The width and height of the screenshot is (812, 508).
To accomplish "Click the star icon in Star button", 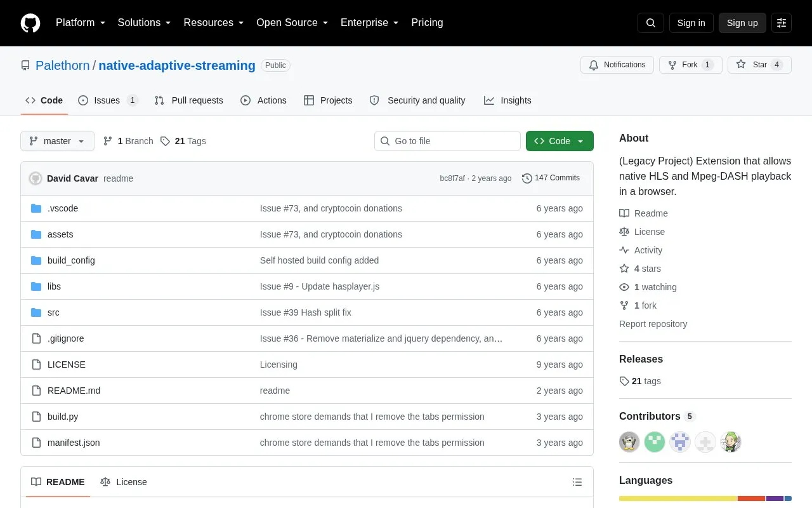I will pos(741,65).
